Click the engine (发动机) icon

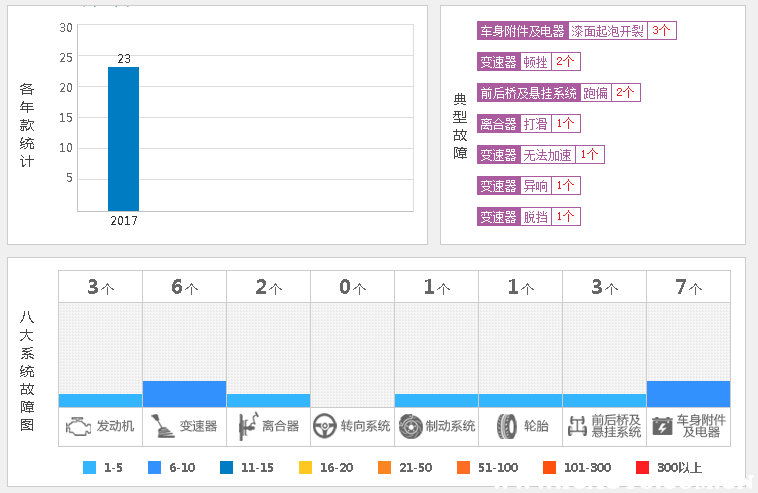click(78, 426)
